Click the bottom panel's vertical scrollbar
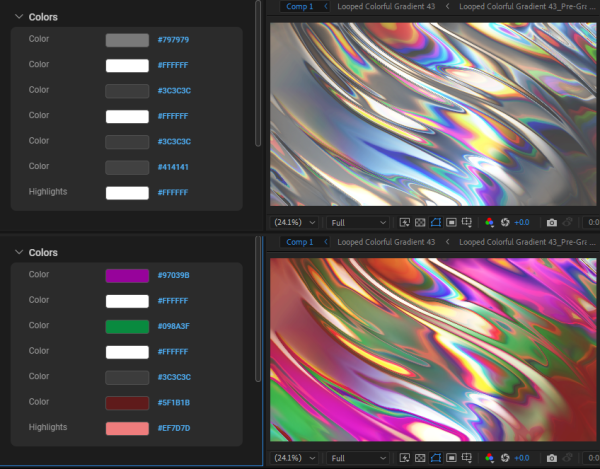600x469 pixels. coord(258,309)
